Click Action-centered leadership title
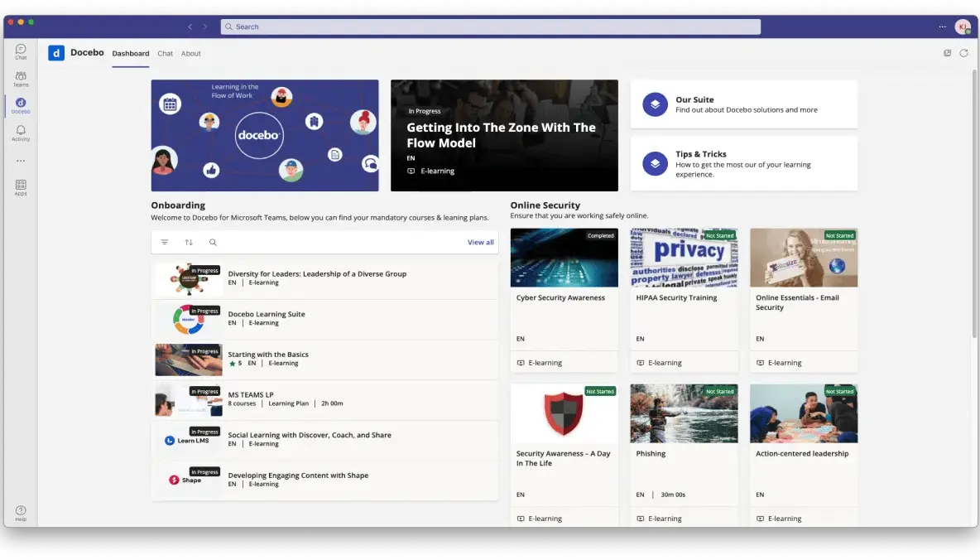Screen dimensions: 980x560 coord(802,454)
